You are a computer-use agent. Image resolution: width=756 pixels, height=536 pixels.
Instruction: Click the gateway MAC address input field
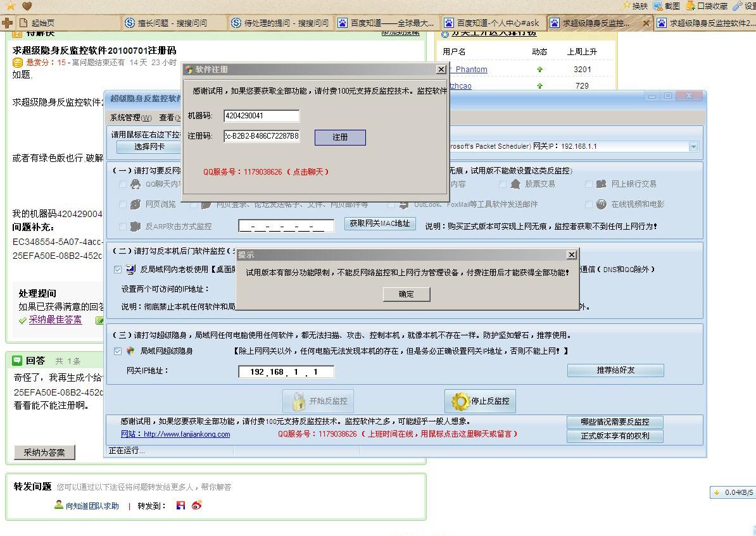[x=286, y=225]
